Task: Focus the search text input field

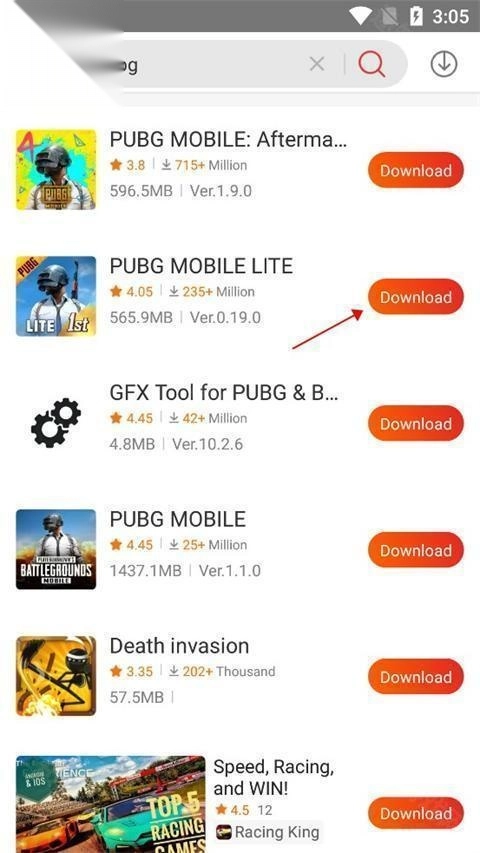Action: [212, 65]
